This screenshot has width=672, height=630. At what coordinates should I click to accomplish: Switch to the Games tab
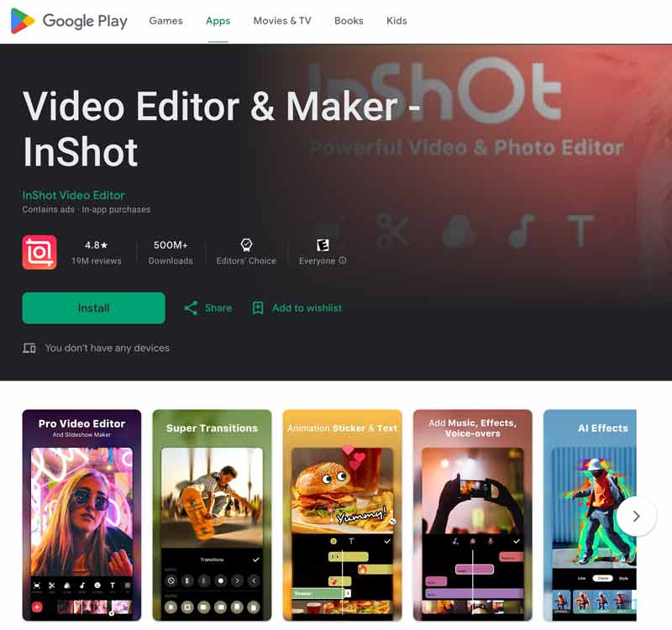click(x=165, y=21)
